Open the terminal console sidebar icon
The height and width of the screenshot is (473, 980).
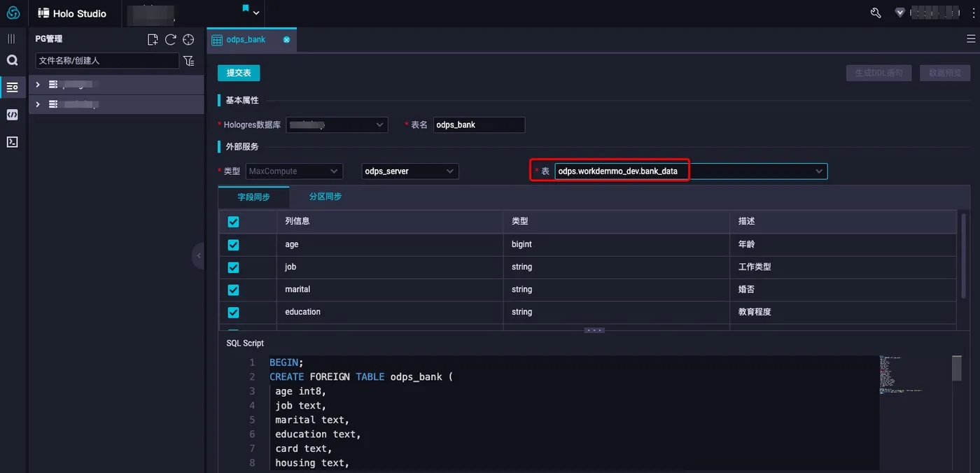[12, 142]
